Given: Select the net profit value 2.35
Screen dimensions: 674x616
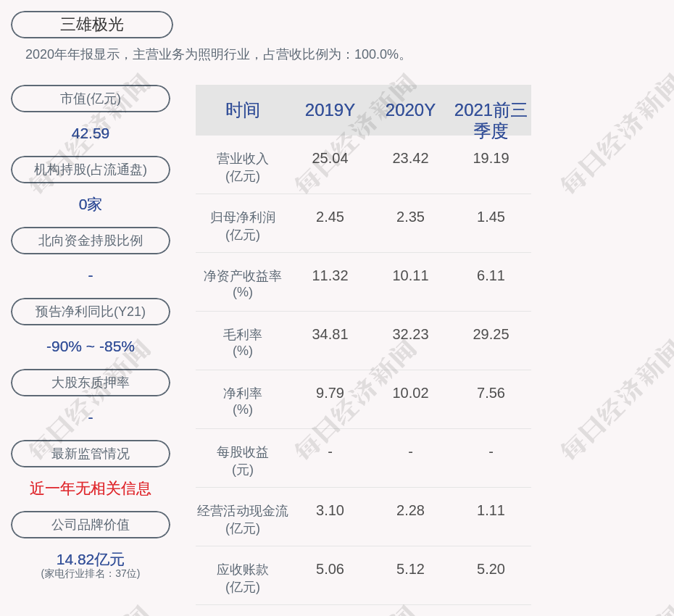Looking at the screenshot, I should (x=410, y=217).
